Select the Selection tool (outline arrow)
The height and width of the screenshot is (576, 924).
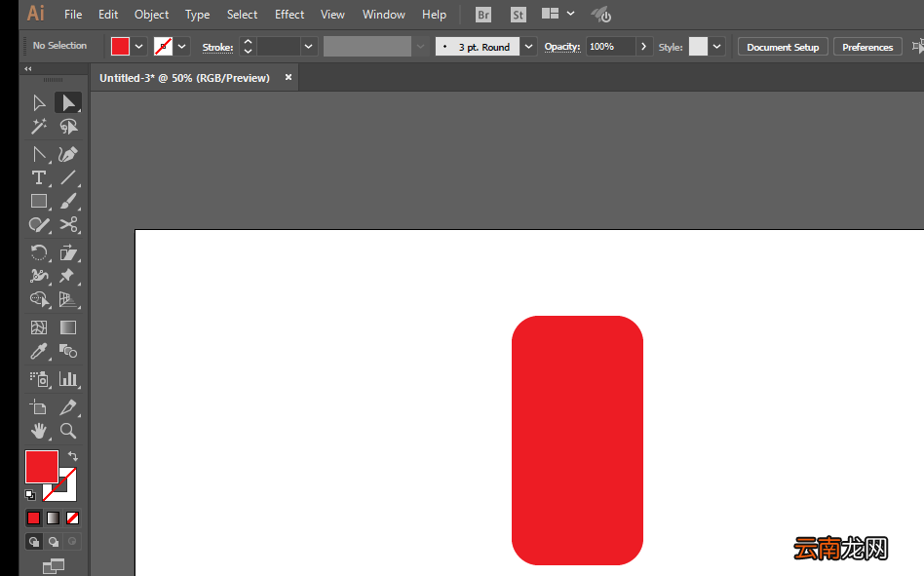[x=39, y=103]
